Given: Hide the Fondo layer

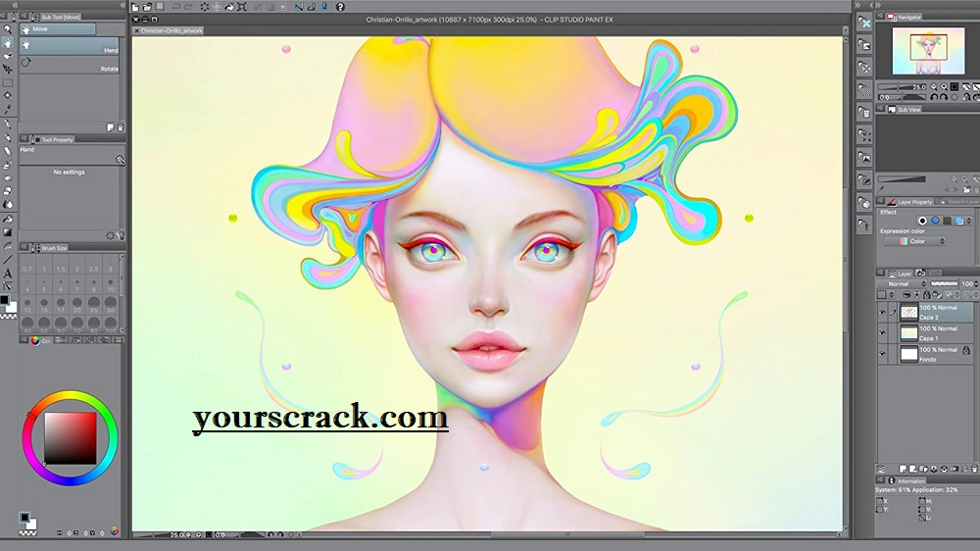Looking at the screenshot, I should [x=882, y=354].
